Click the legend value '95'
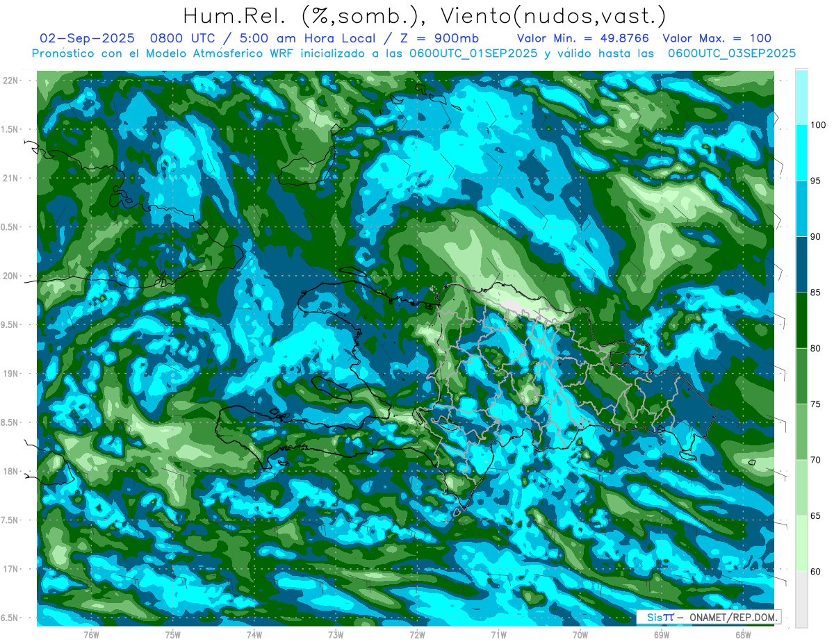This screenshot has width=834, height=644. click(x=817, y=181)
